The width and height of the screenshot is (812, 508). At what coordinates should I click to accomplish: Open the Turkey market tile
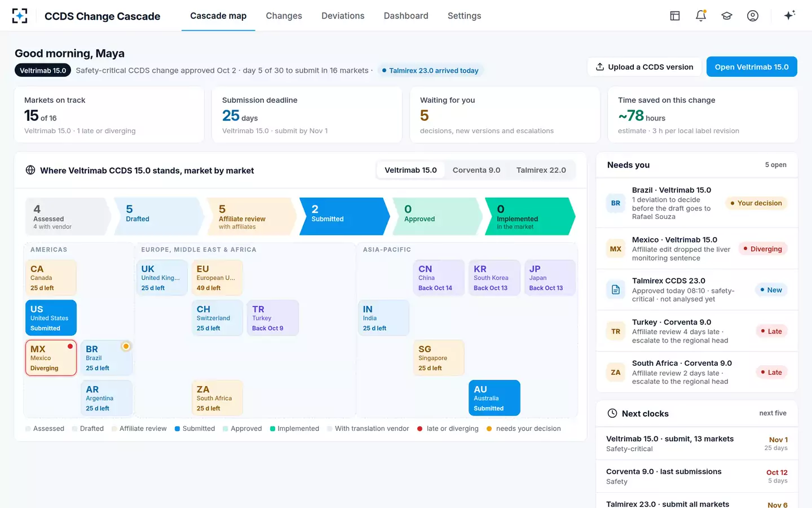pyautogui.click(x=273, y=318)
